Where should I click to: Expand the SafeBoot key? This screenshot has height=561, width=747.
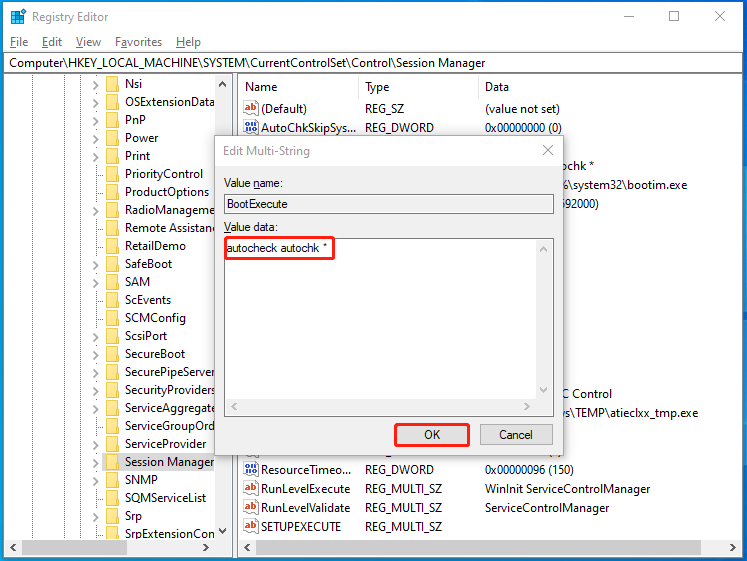[x=95, y=265]
